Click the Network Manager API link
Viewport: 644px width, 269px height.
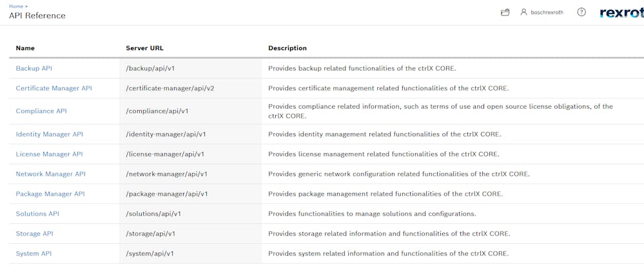[50, 174]
